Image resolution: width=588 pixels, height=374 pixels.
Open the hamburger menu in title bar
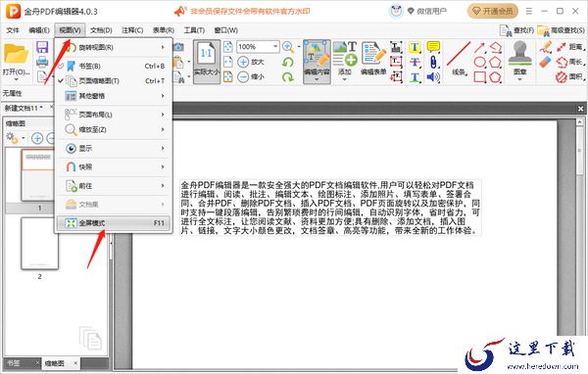(x=529, y=11)
